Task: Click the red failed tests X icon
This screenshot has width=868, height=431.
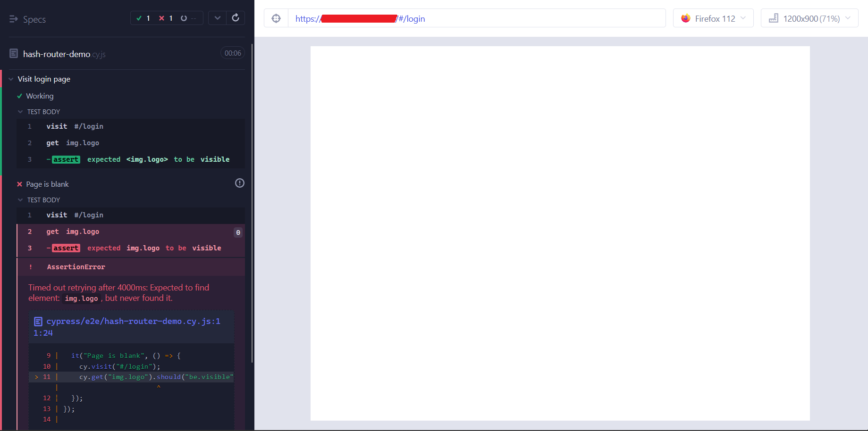Action: [162, 18]
